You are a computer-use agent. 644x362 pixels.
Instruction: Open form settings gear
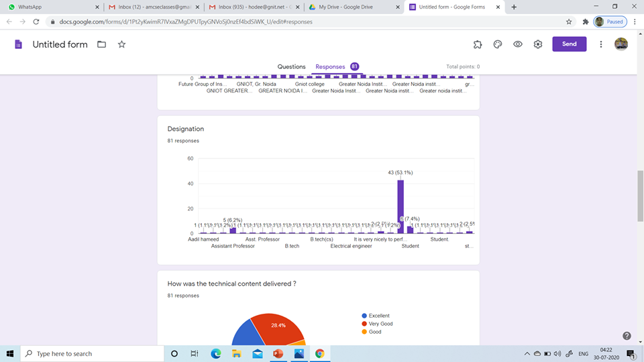(x=538, y=44)
